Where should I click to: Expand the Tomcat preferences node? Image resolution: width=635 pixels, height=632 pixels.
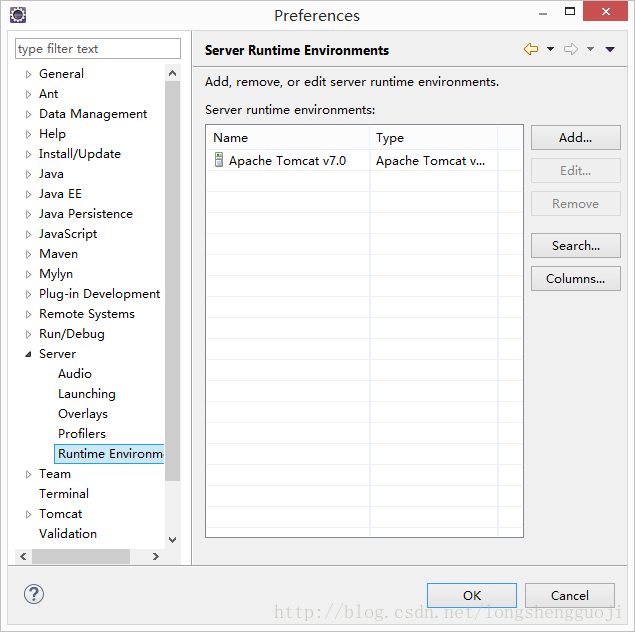28,514
